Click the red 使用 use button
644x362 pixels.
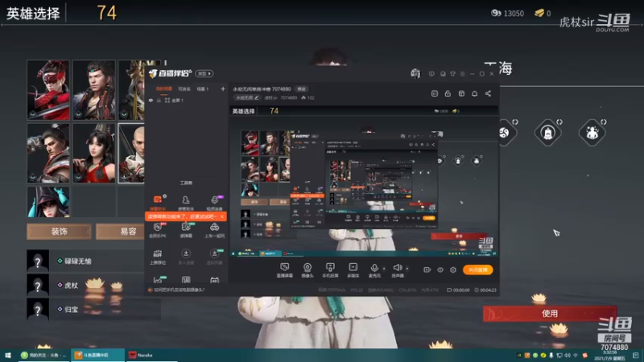(x=550, y=314)
